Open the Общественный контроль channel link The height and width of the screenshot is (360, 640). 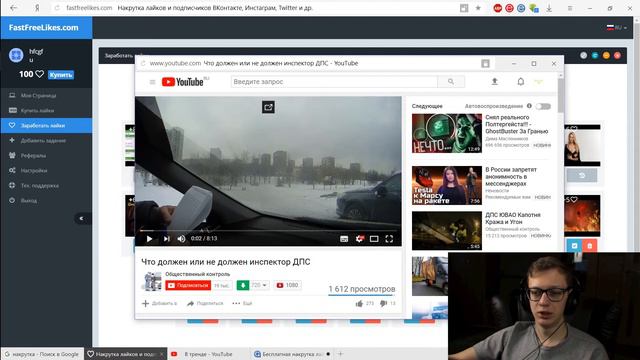click(x=198, y=274)
